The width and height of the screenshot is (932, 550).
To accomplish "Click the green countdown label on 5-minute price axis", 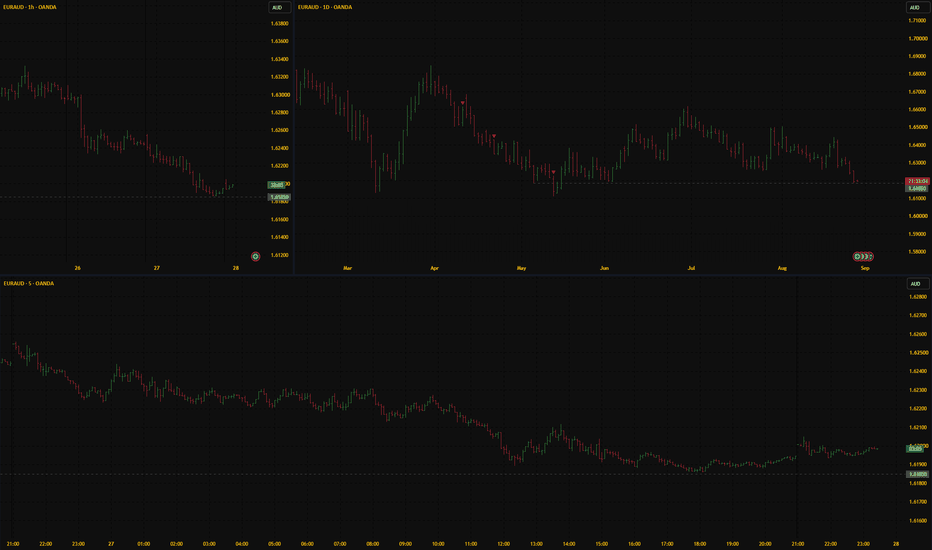I will [915, 449].
